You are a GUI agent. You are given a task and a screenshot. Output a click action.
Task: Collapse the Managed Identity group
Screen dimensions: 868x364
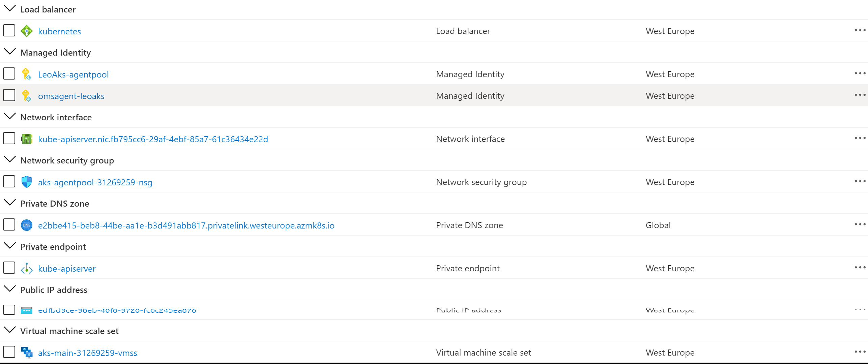10,52
